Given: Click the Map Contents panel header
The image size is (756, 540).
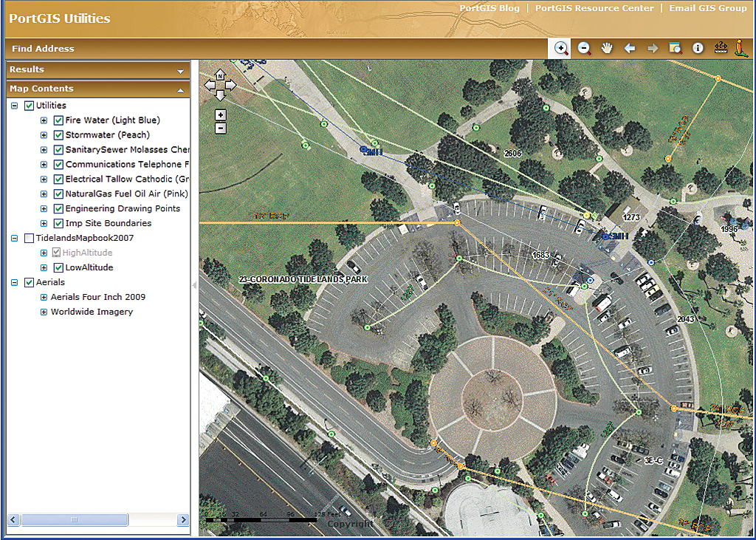Looking at the screenshot, I should coord(98,89).
